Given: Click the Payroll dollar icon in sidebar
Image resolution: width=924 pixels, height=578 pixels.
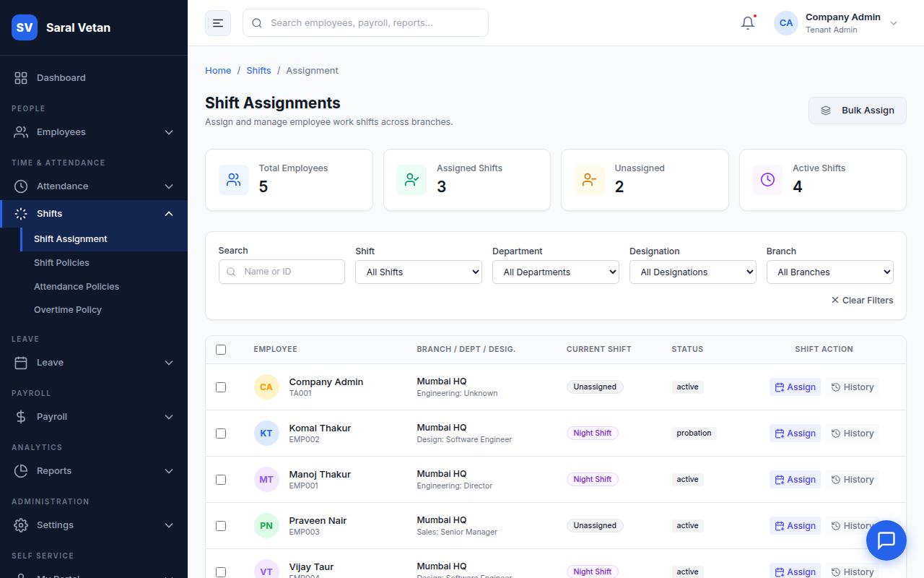Looking at the screenshot, I should 21,417.
